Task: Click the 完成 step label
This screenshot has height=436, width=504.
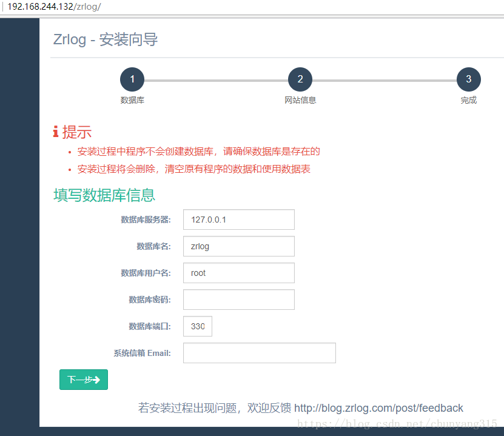Action: click(x=469, y=100)
